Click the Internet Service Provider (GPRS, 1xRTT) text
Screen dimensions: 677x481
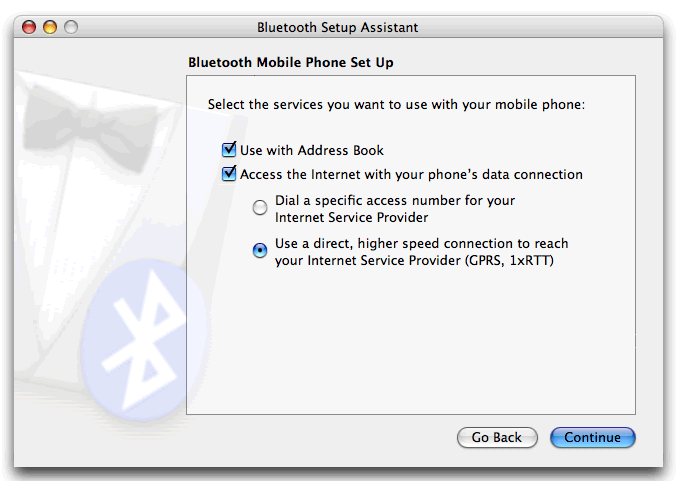click(x=416, y=259)
